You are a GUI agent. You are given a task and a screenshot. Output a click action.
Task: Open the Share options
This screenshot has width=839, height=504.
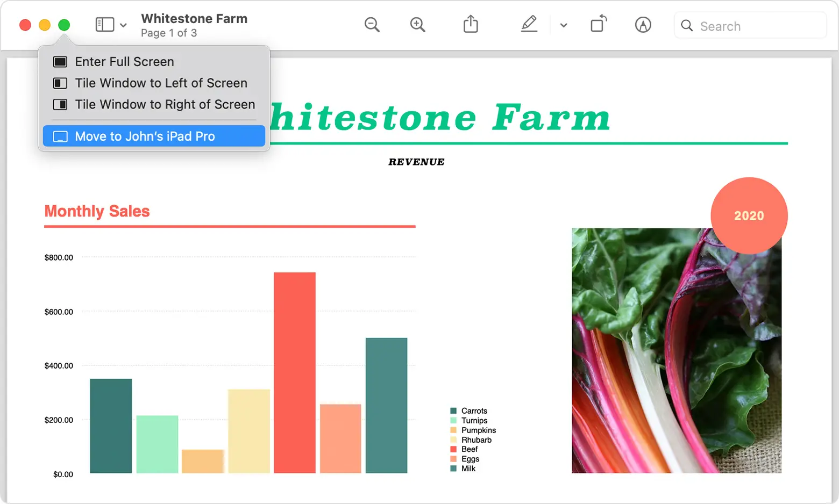pyautogui.click(x=471, y=24)
